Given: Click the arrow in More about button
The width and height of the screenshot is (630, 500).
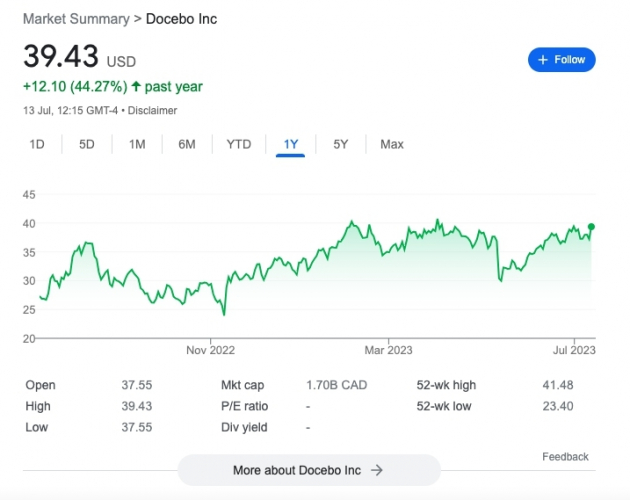Looking at the screenshot, I should pyautogui.click(x=377, y=470).
